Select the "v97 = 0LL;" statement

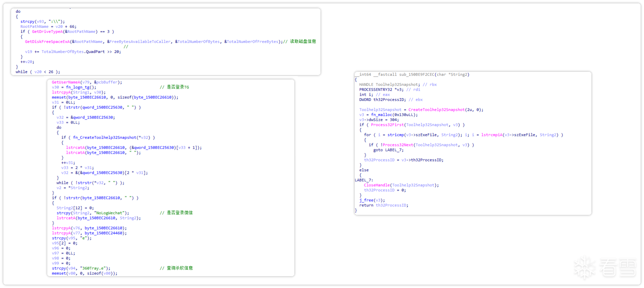(x=63, y=253)
